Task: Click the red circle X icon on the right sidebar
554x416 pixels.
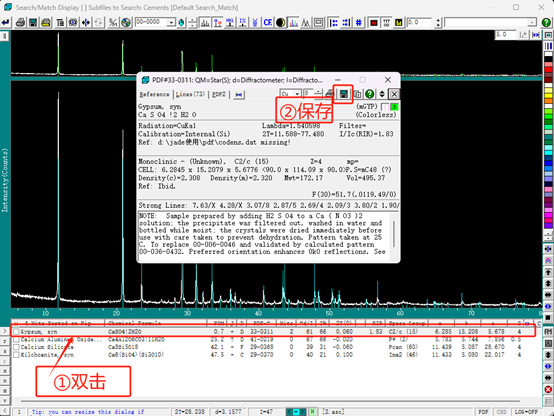Action: click(x=548, y=389)
